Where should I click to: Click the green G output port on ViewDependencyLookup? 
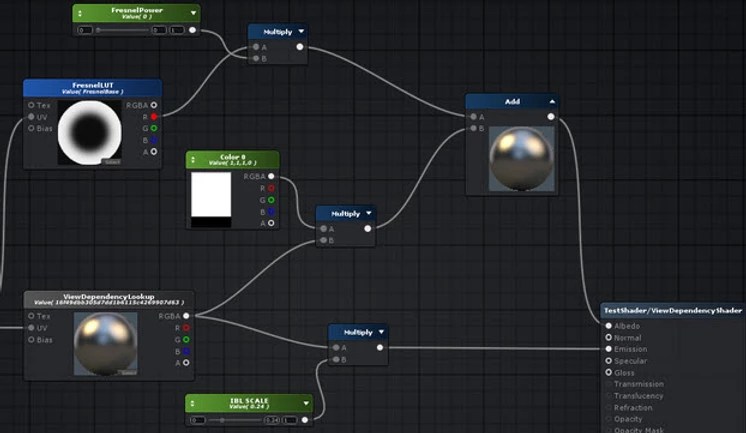(x=186, y=339)
